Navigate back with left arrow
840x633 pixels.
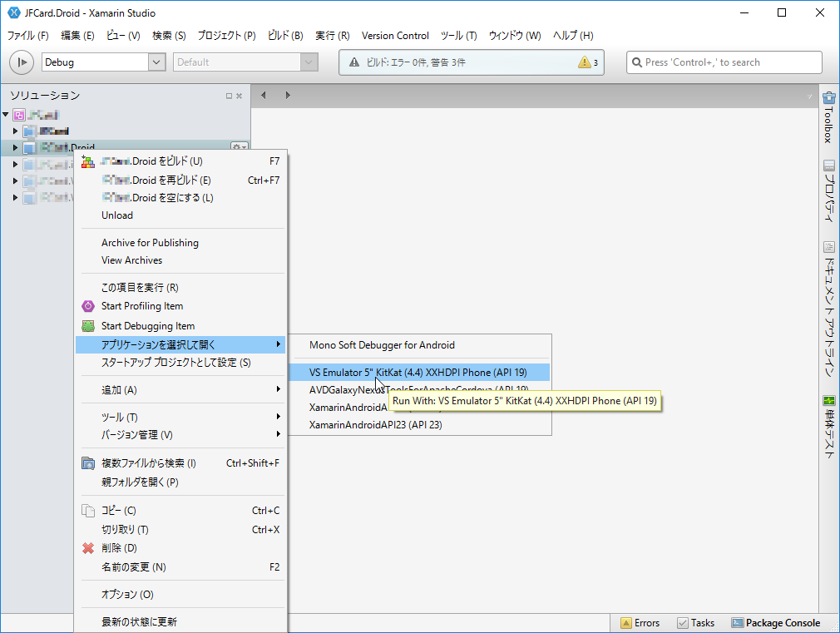[263, 96]
